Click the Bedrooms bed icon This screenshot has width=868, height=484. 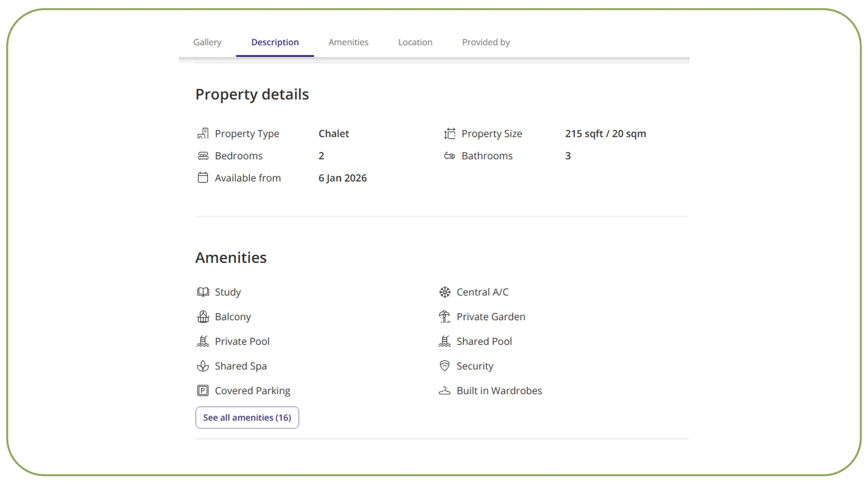[203, 155]
